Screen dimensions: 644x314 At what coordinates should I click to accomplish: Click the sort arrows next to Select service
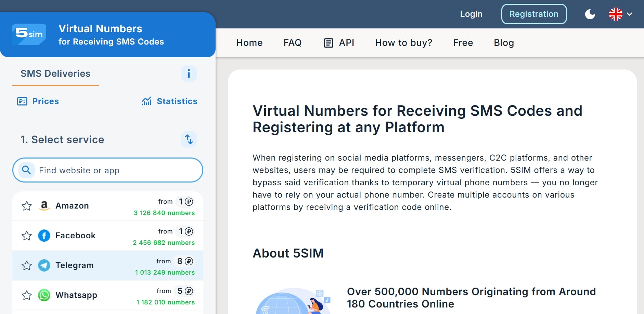(x=189, y=139)
